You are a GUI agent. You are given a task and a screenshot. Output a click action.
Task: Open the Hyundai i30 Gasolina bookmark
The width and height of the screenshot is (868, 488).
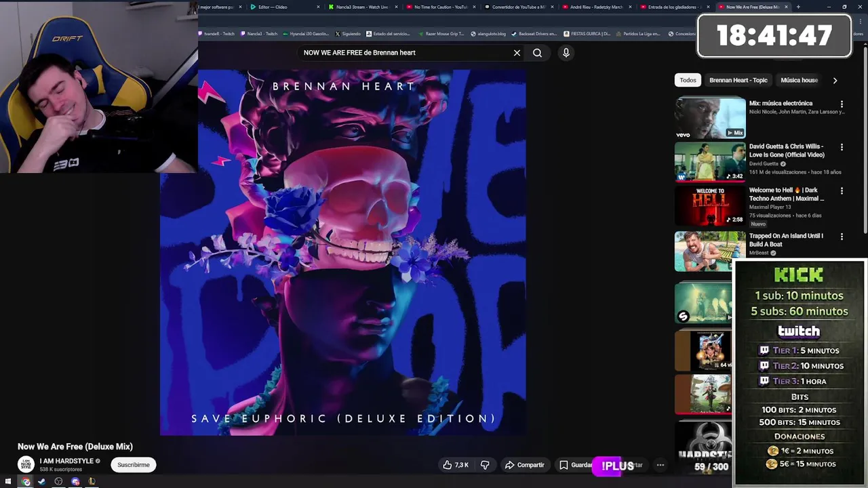coord(306,34)
